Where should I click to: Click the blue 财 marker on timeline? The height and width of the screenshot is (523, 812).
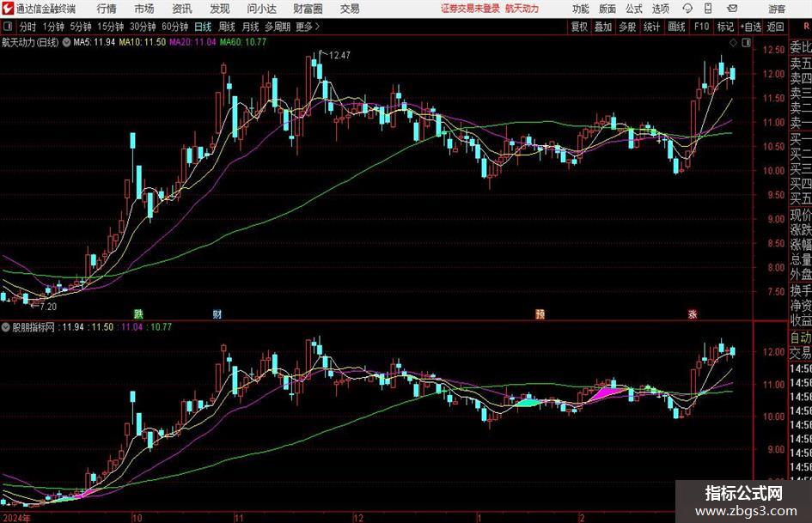point(217,313)
